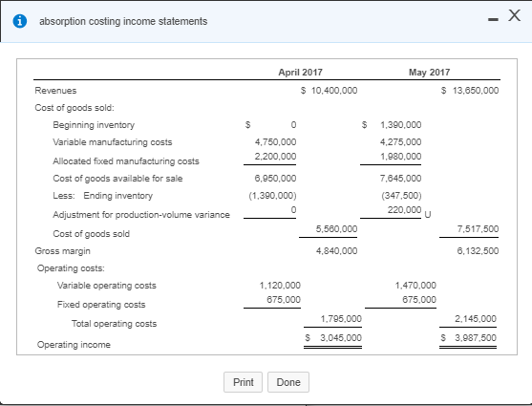Click May variable manufacturing value 4,275,000
The width and height of the screenshot is (532, 406).
pyautogui.click(x=401, y=142)
